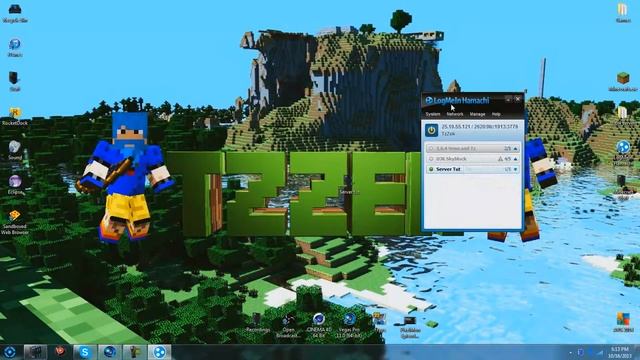
Task: Open bottom-right colorful desktop icon
Action: pyautogui.click(x=623, y=322)
